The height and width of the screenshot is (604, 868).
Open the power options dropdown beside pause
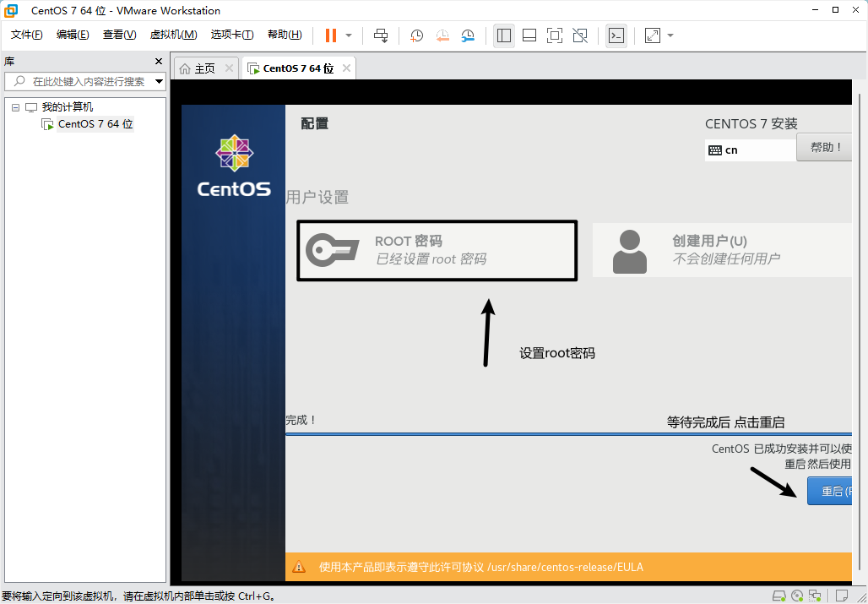pyautogui.click(x=349, y=35)
